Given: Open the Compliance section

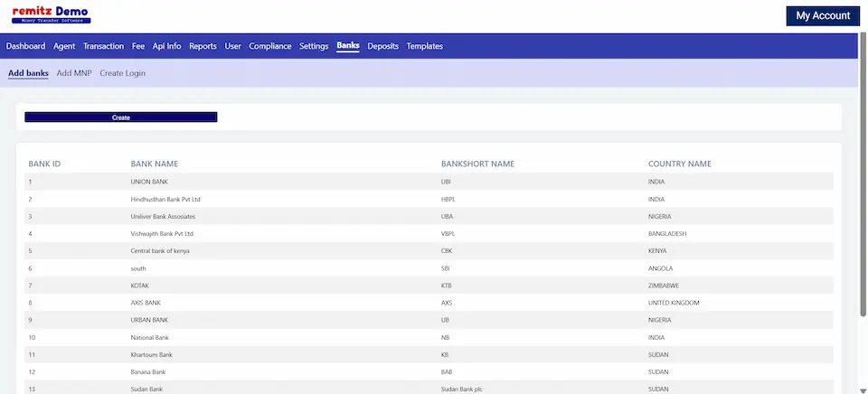Looking at the screenshot, I should (270, 46).
